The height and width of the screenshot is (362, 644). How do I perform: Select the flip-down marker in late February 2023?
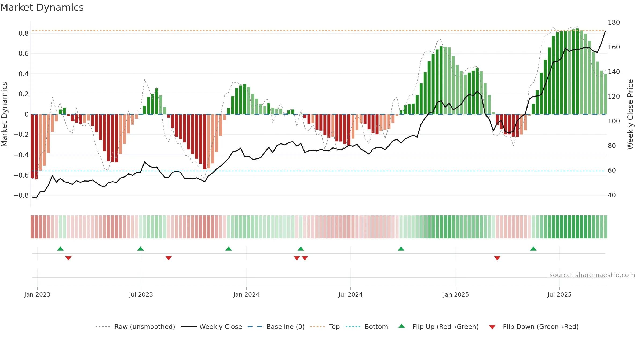click(68, 258)
